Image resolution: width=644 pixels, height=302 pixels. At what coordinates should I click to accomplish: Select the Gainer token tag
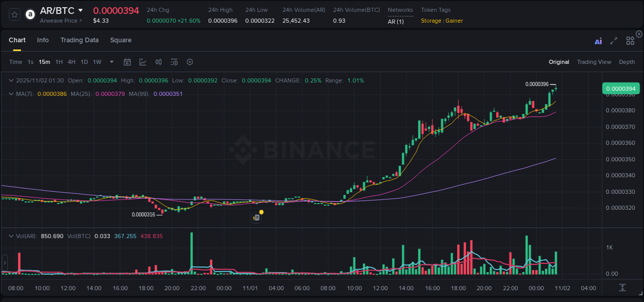tap(454, 21)
